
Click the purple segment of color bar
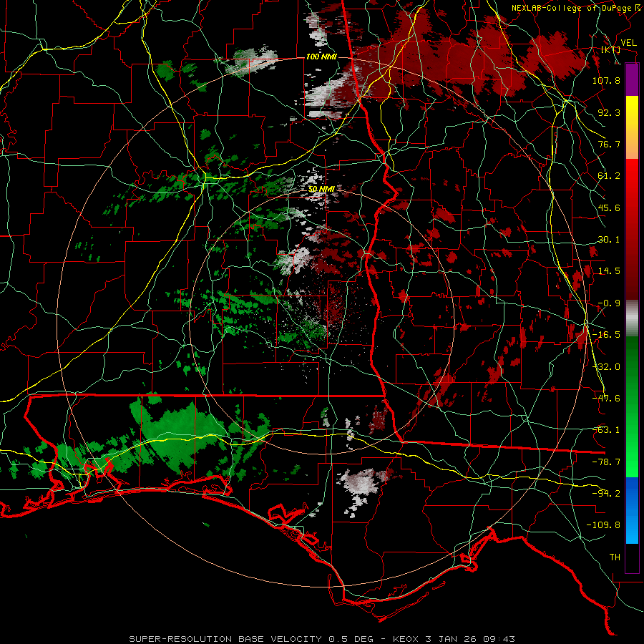pos(632,80)
